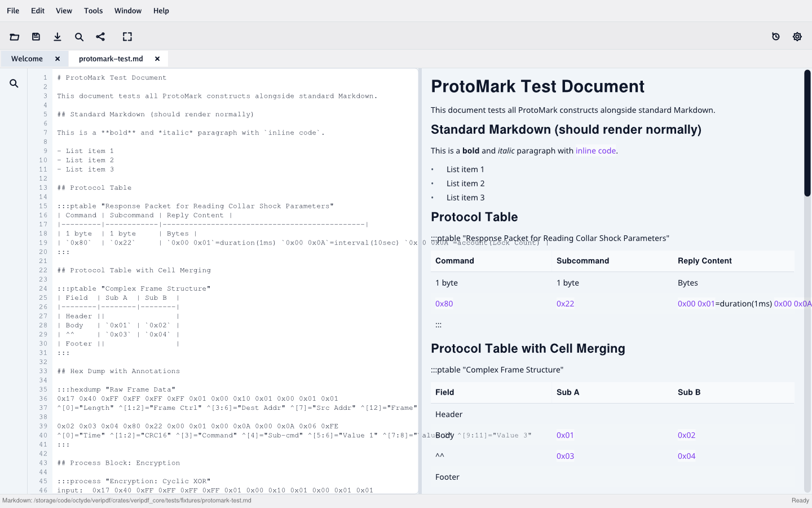This screenshot has height=508, width=812.
Task: Open the View menu
Action: point(64,11)
